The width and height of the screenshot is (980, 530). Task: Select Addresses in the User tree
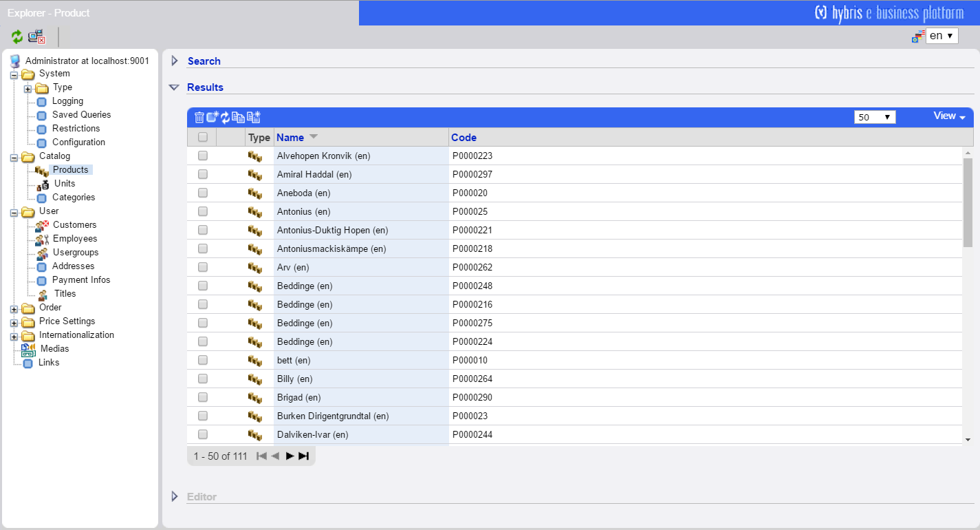[x=73, y=266]
